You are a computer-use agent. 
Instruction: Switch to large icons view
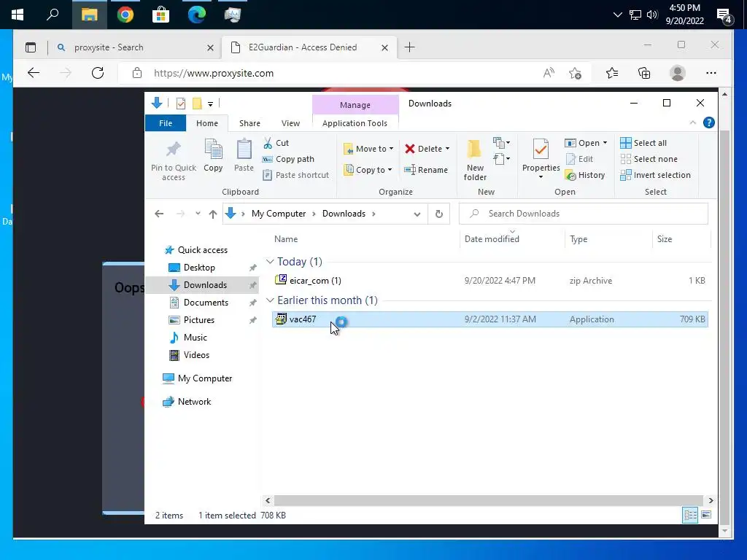click(706, 515)
